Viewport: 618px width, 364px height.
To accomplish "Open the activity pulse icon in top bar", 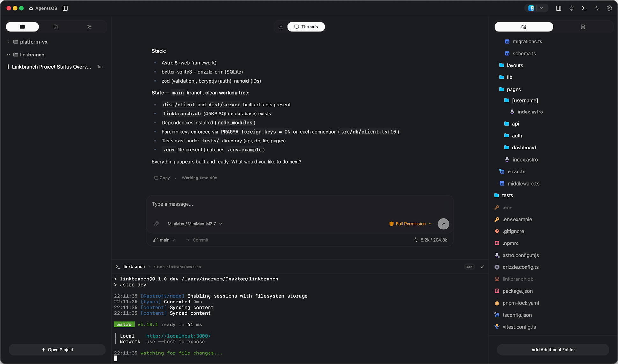I will [597, 8].
